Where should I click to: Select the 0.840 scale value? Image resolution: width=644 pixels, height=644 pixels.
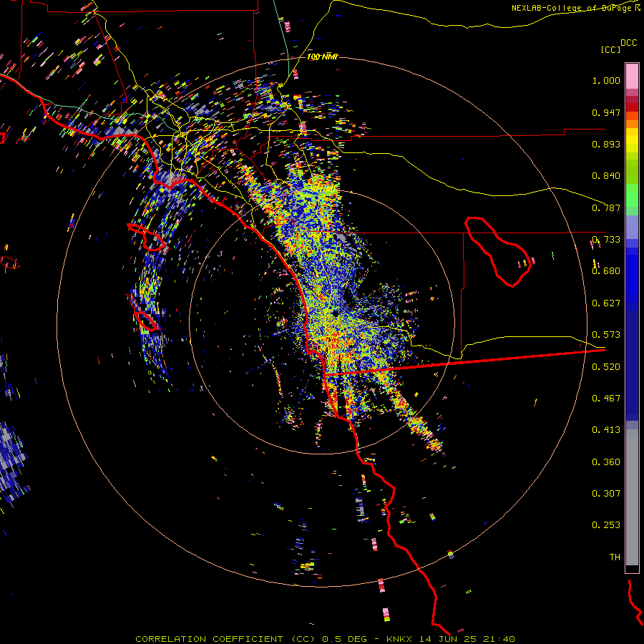coord(606,176)
